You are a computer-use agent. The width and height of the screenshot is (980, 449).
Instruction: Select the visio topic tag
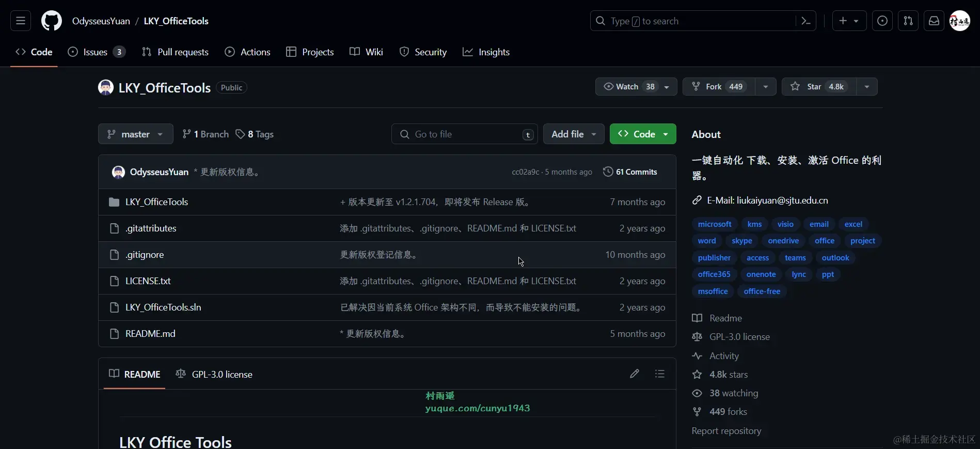(785, 224)
